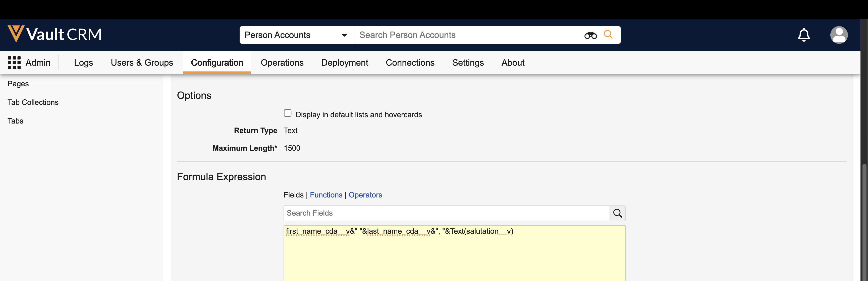Screen dimensions: 868x281
Task: Open the notifications bell
Action: (804, 35)
